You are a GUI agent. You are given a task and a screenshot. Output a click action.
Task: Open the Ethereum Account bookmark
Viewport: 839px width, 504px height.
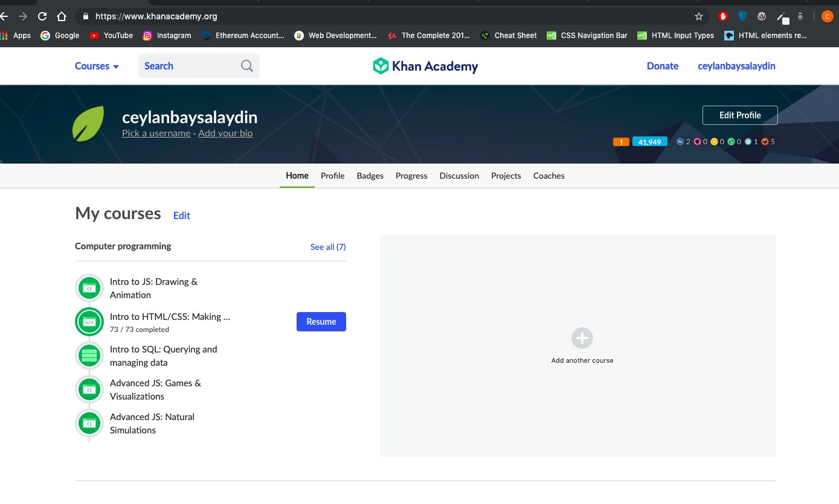pyautogui.click(x=243, y=36)
